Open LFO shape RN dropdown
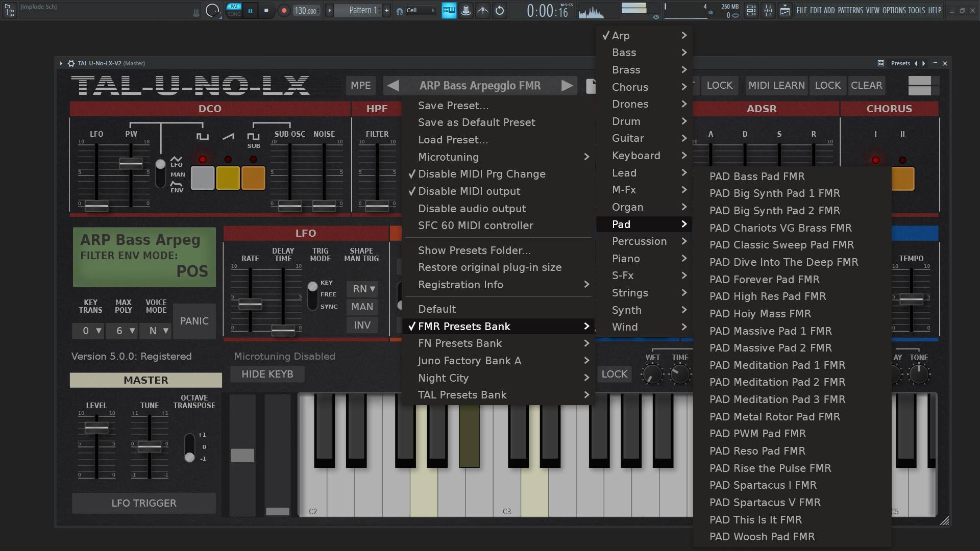The height and width of the screenshot is (551, 980). pos(362,289)
